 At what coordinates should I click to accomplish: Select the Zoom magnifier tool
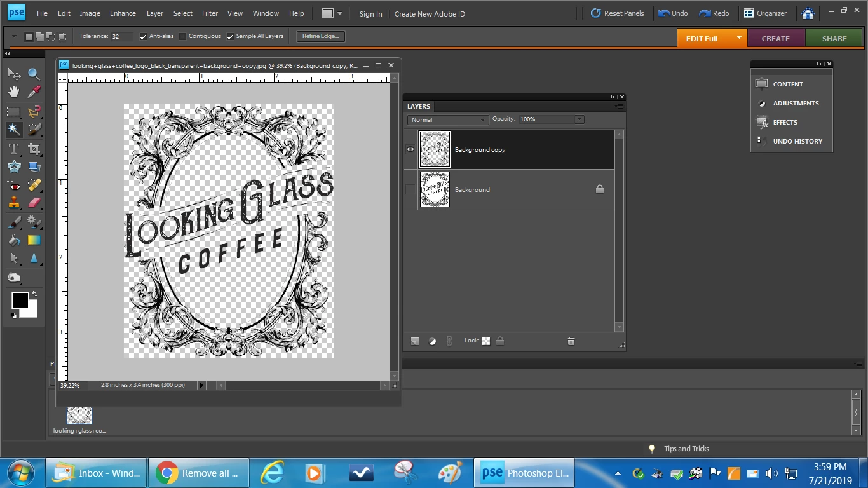pyautogui.click(x=34, y=74)
